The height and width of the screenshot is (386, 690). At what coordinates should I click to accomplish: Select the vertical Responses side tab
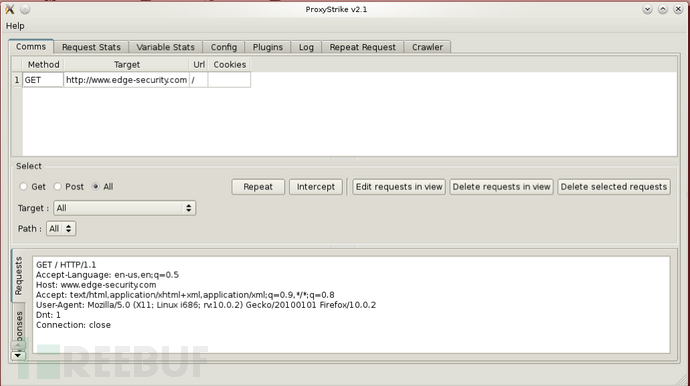click(x=18, y=325)
